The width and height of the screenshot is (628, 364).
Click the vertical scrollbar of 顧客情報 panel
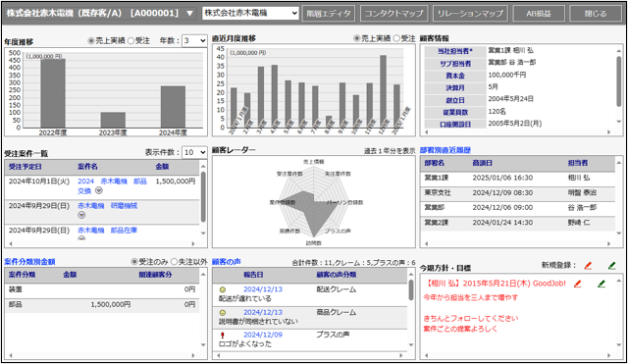click(619, 82)
